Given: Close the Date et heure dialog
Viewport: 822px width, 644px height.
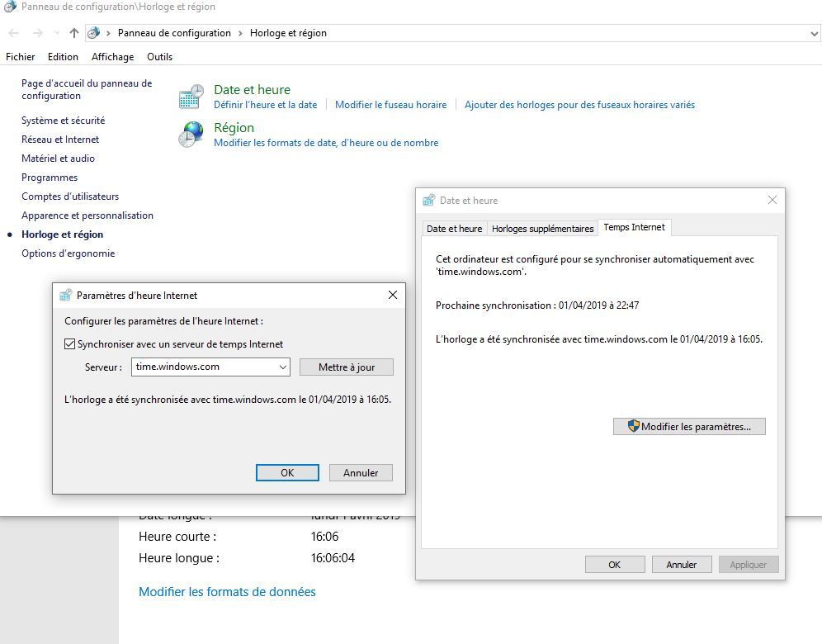Looking at the screenshot, I should pyautogui.click(x=772, y=201).
